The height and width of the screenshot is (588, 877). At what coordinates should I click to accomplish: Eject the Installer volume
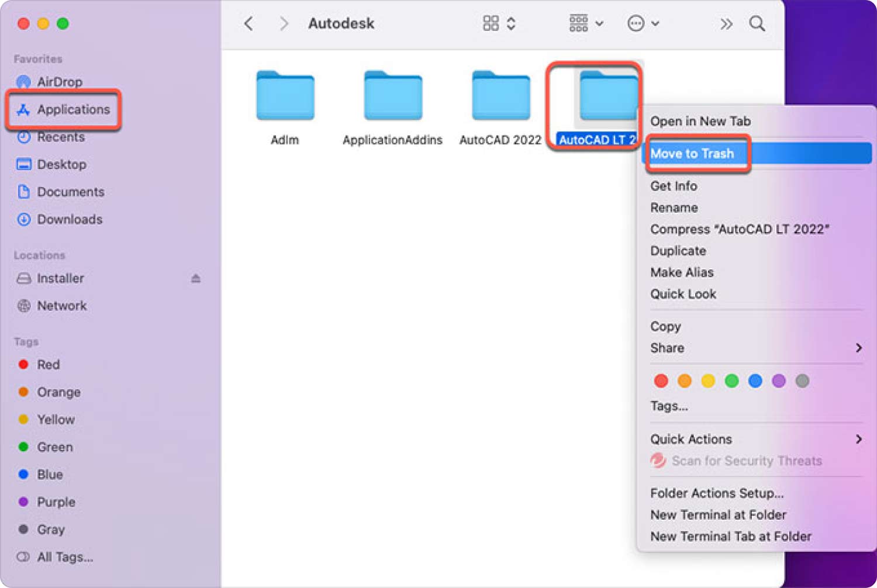(x=196, y=278)
